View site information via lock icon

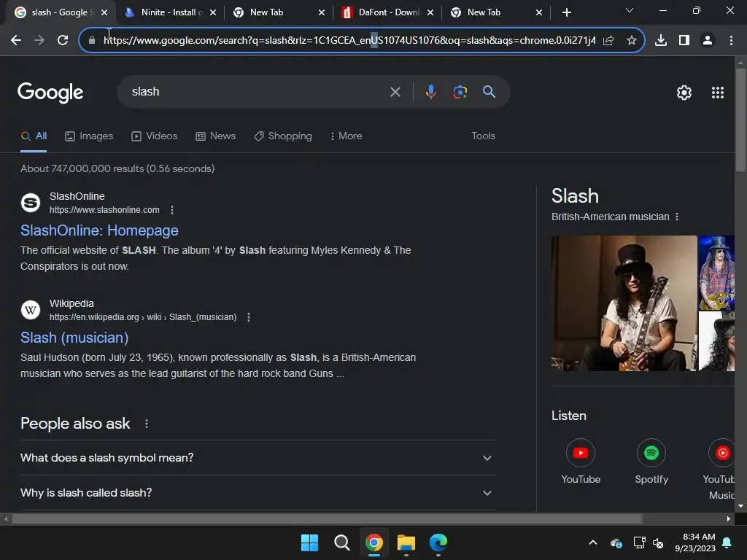click(92, 41)
